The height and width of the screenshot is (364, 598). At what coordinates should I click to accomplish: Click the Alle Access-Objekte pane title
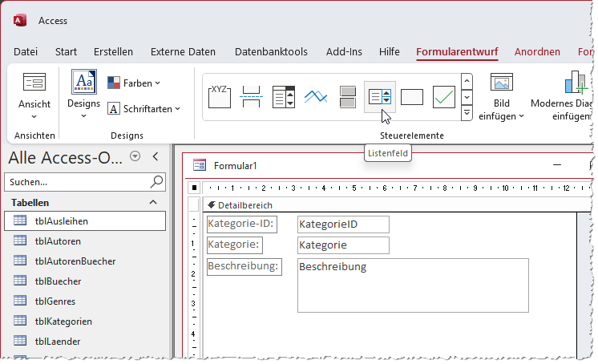pyautogui.click(x=66, y=157)
